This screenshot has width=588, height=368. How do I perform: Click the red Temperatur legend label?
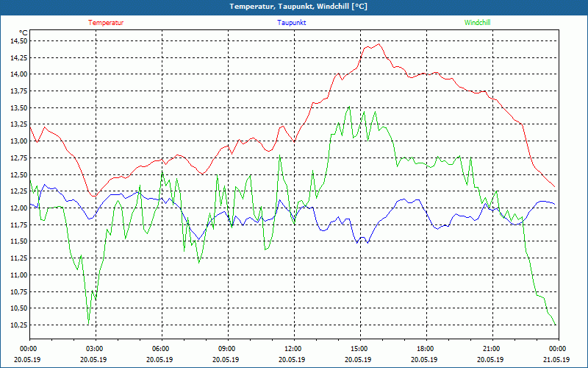pos(106,23)
